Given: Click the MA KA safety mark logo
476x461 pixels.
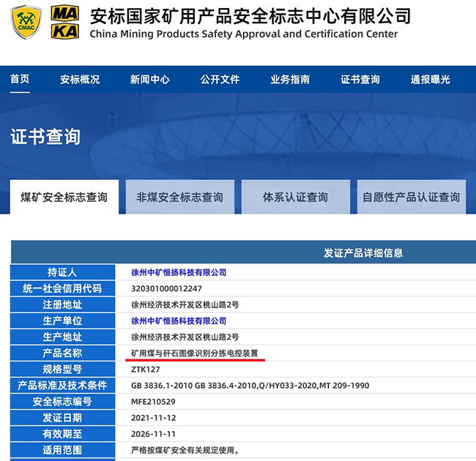Looking at the screenshot, I should click(66, 22).
